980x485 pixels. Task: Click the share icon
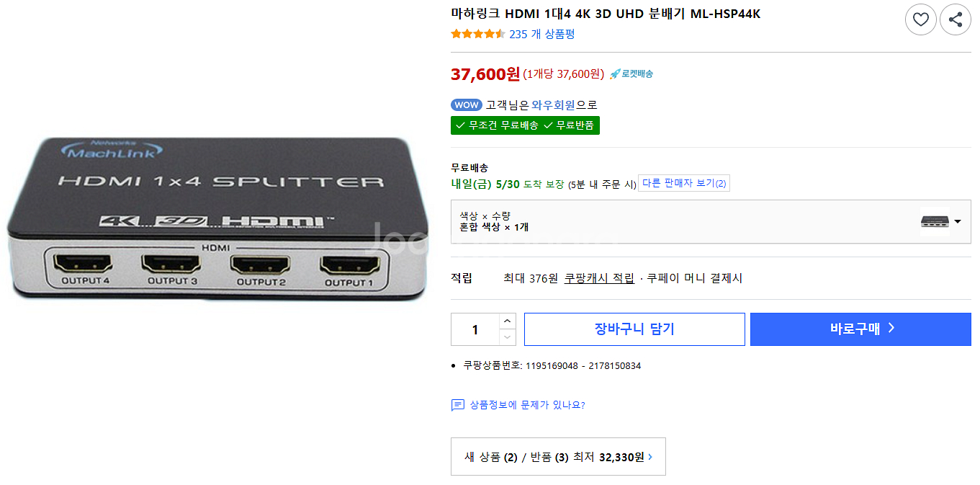[956, 19]
